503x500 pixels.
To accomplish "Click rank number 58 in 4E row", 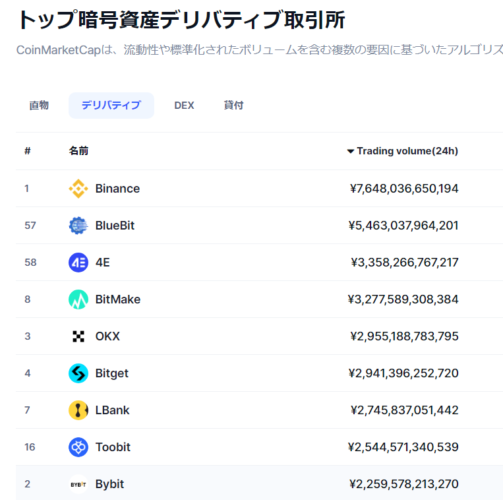I will point(30,263).
